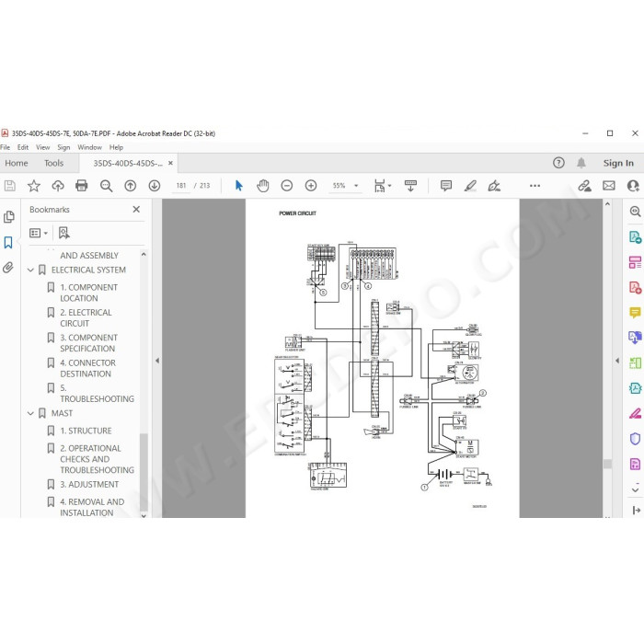Go to previous page arrow

(x=131, y=186)
